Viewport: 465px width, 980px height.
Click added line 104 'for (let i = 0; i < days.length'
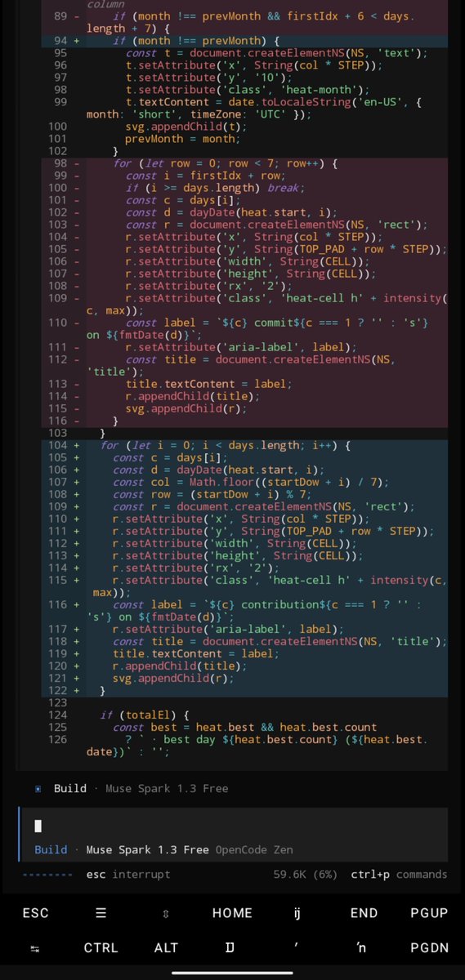[244, 445]
